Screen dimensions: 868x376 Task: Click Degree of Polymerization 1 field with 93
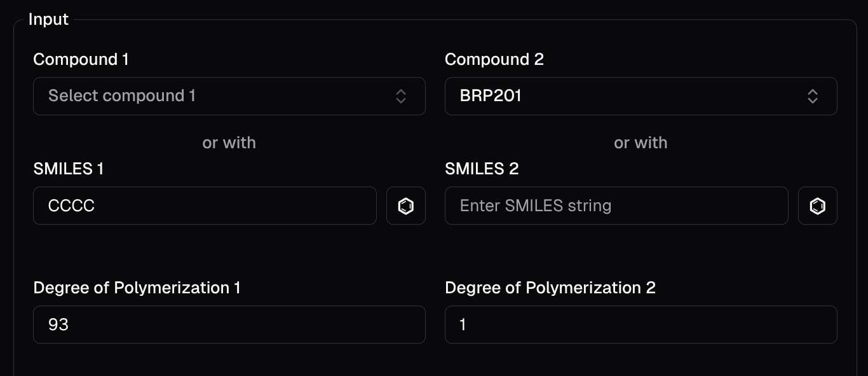(229, 324)
